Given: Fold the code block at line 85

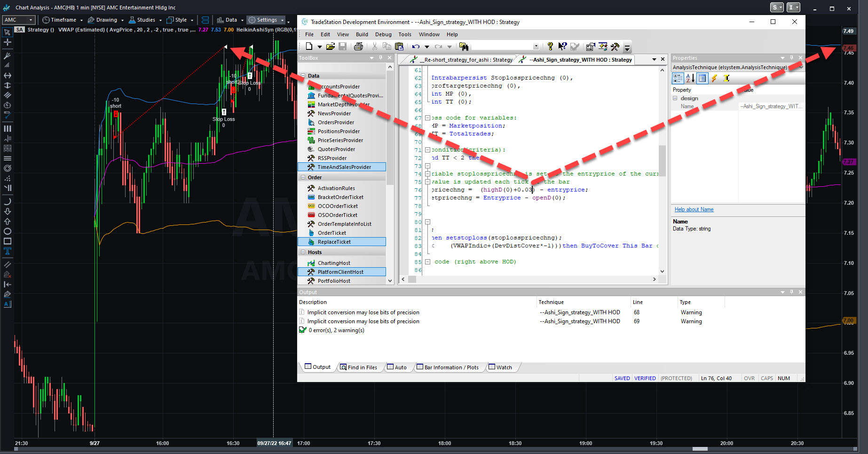Looking at the screenshot, I should [x=427, y=262].
